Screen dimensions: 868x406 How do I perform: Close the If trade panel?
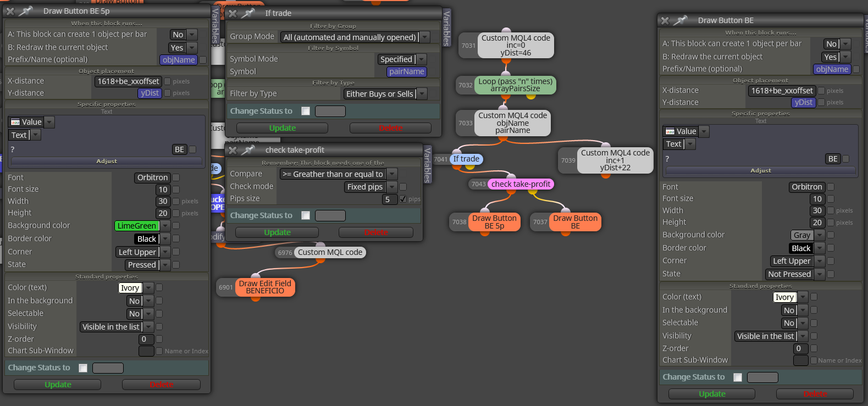(233, 13)
